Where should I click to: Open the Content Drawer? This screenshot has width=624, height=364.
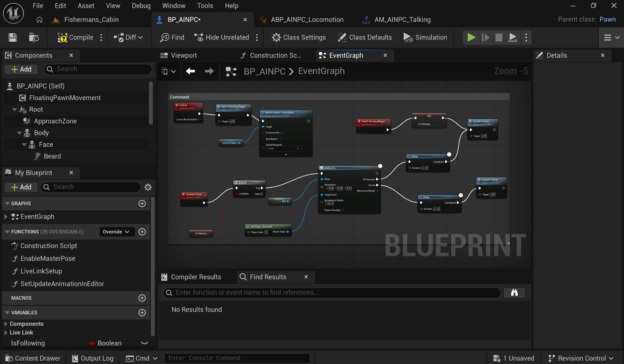pyautogui.click(x=33, y=358)
